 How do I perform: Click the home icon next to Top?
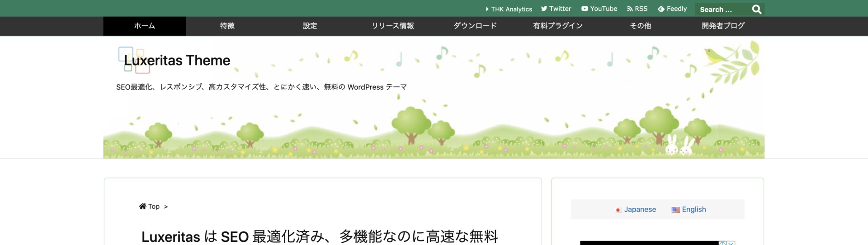pyautogui.click(x=142, y=207)
